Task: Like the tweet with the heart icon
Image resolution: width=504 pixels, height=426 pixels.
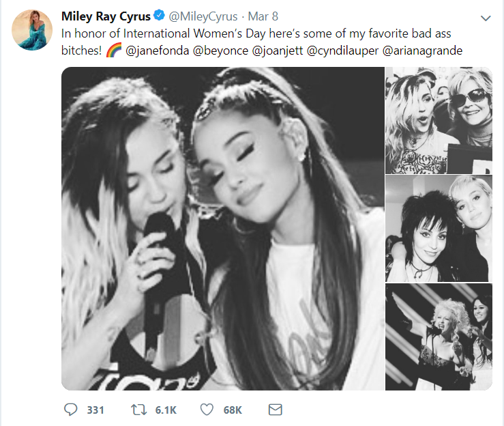Action: [x=207, y=410]
